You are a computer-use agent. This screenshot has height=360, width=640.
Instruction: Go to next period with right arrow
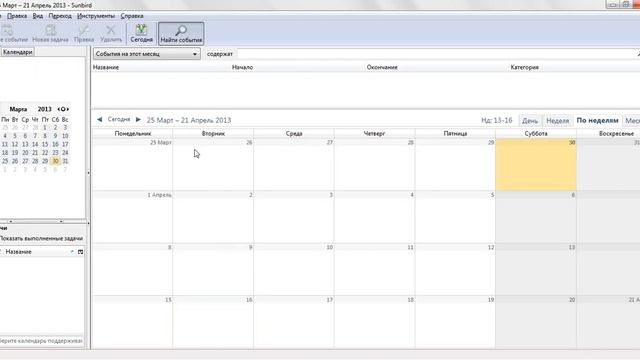[x=138, y=120]
